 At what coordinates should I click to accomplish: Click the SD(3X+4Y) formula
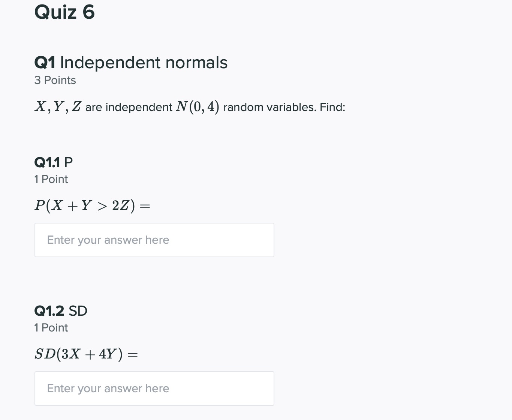tap(86, 354)
